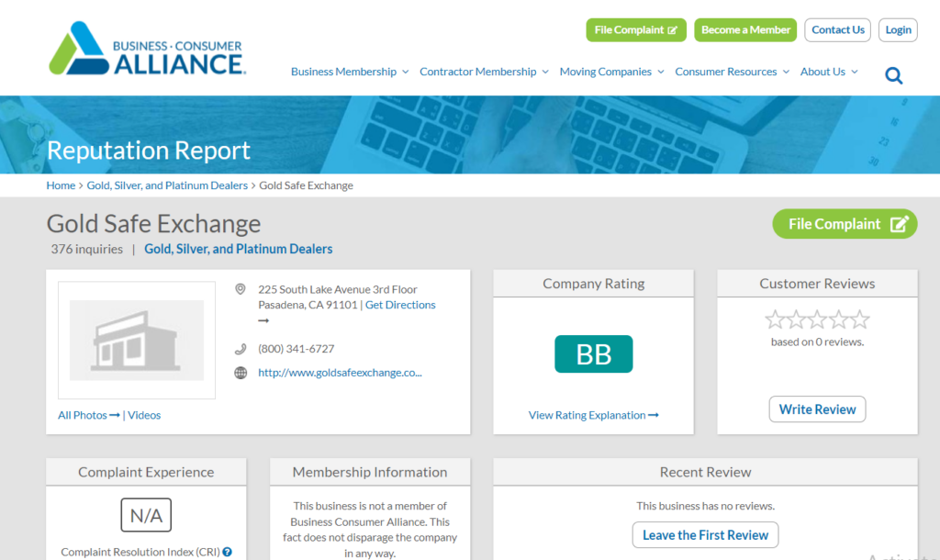The width and height of the screenshot is (940, 560).
Task: Open the Contact Us page
Action: [837, 30]
